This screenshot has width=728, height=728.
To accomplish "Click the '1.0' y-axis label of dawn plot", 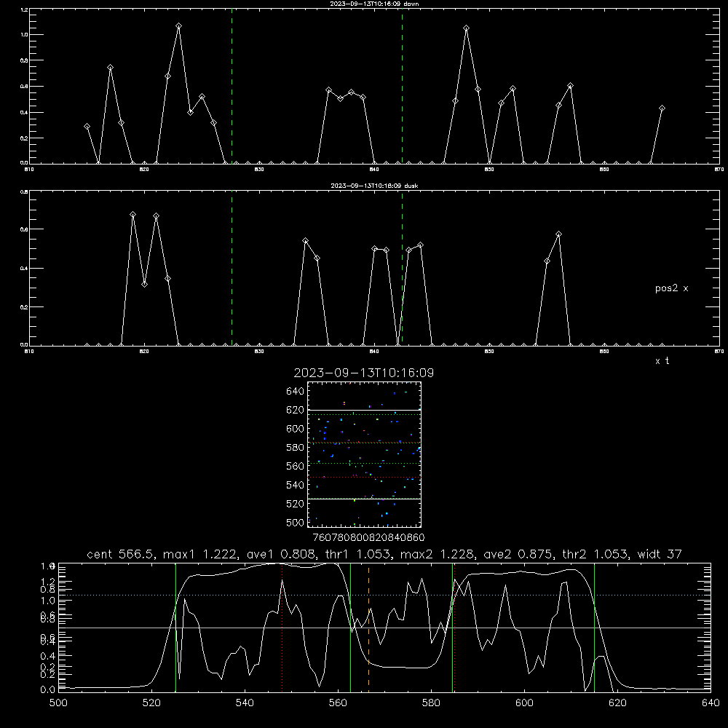I will click(x=23, y=35).
